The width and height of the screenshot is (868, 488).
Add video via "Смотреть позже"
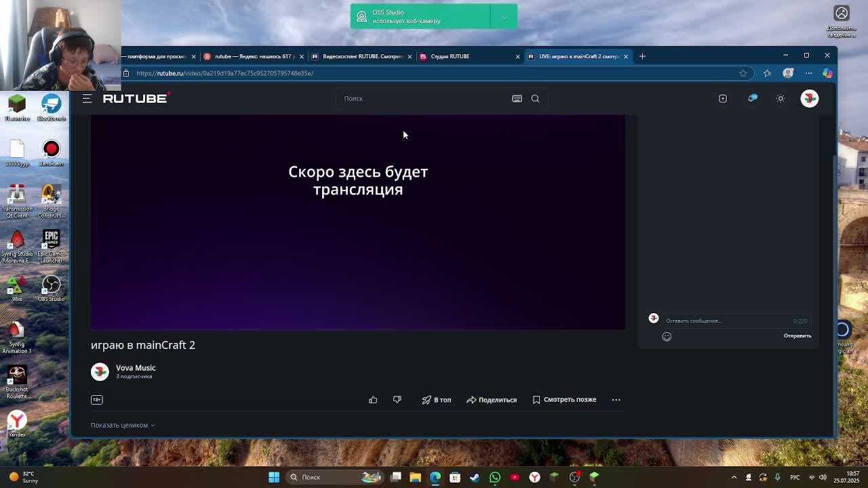564,400
